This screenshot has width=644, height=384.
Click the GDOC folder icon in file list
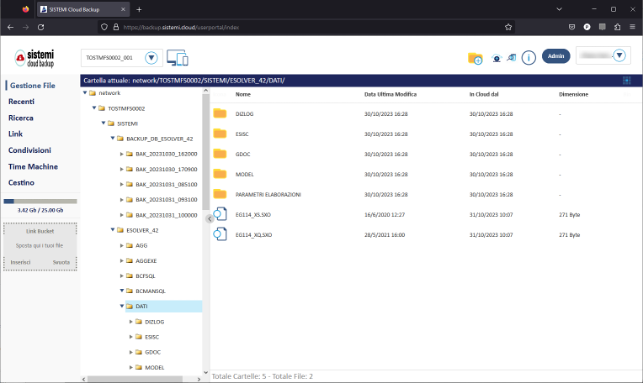pyautogui.click(x=220, y=154)
